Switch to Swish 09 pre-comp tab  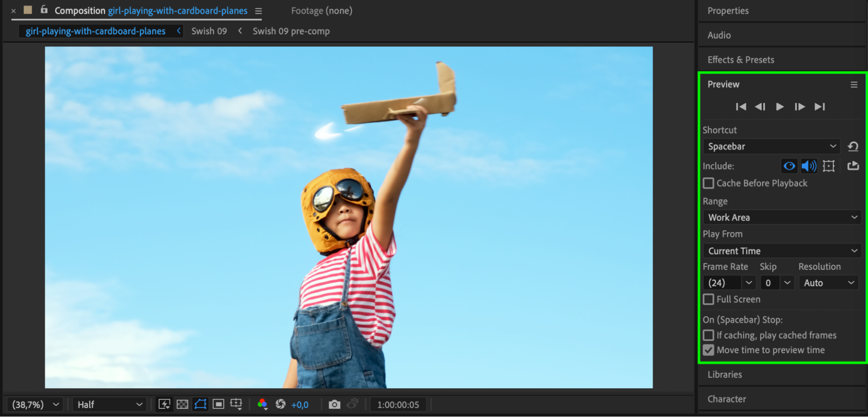pyautogui.click(x=291, y=31)
